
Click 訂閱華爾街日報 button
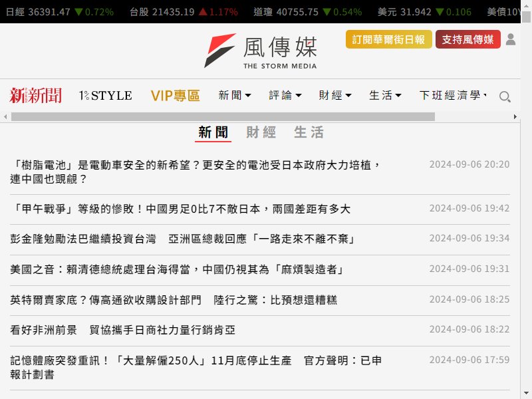389,39
